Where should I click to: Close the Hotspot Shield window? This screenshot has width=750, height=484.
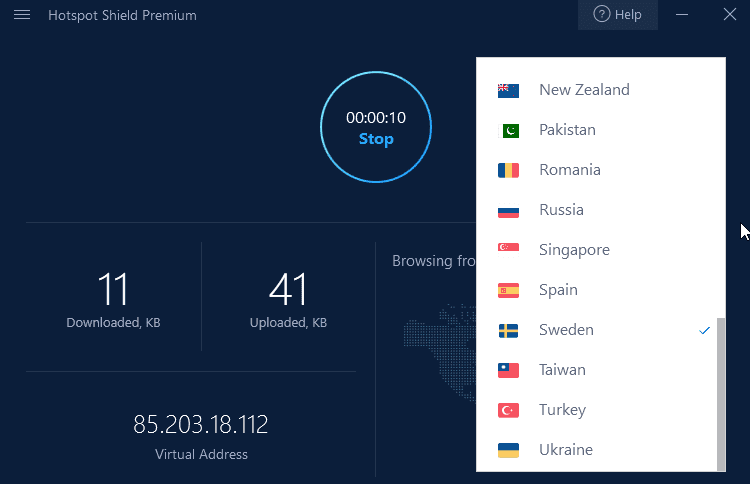pos(729,14)
